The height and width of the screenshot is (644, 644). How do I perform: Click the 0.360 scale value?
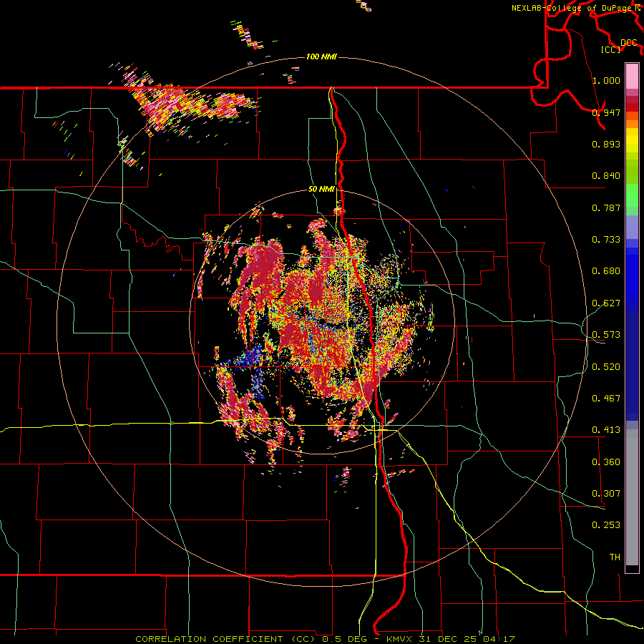coord(606,462)
